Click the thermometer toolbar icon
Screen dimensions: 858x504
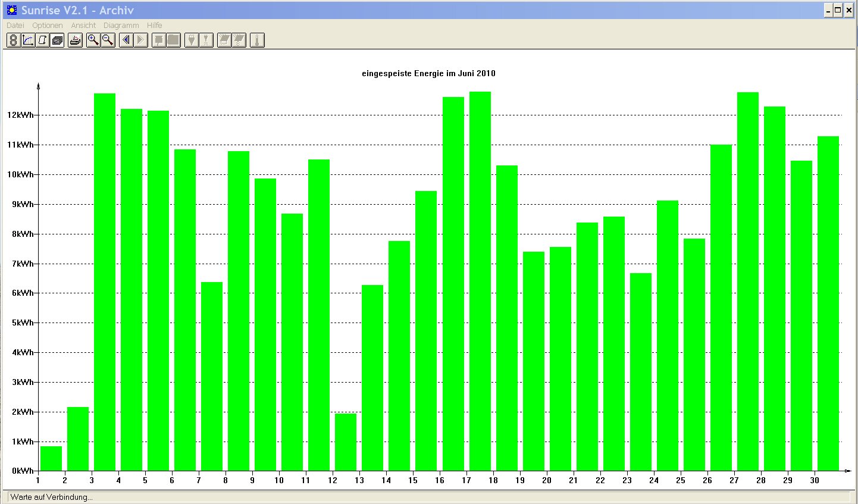(257, 40)
